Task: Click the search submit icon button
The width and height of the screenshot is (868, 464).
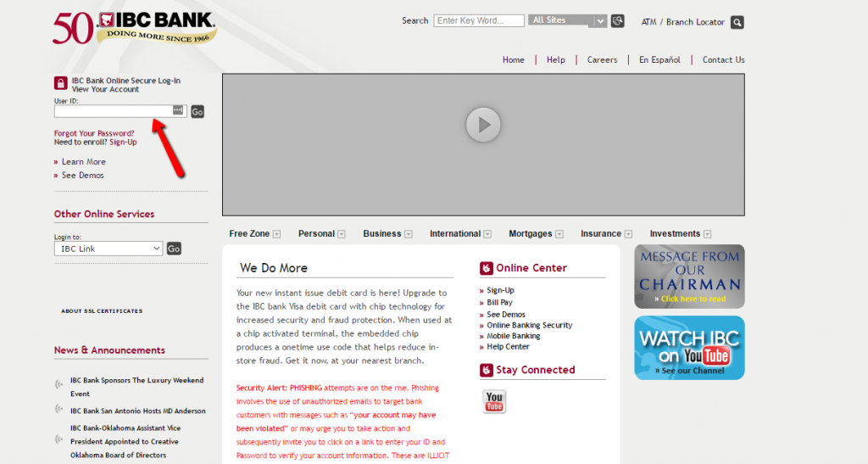Action: pyautogui.click(x=617, y=21)
